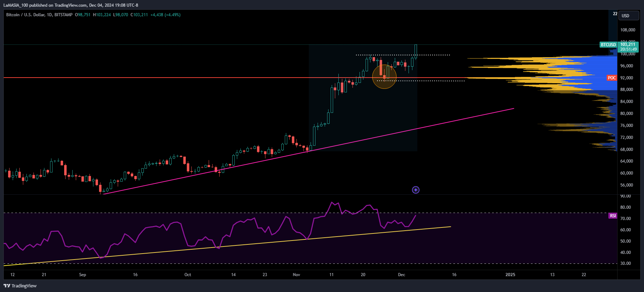Click the 20 date label before Dec
This screenshot has height=292, width=644.
(363, 275)
